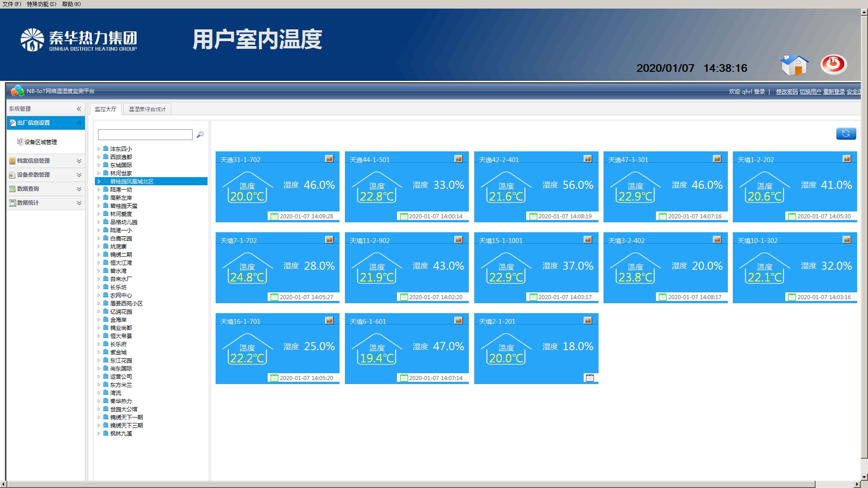Open chart icon on 天逸31-1-702 card
The width and height of the screenshot is (868, 488).
point(329,159)
